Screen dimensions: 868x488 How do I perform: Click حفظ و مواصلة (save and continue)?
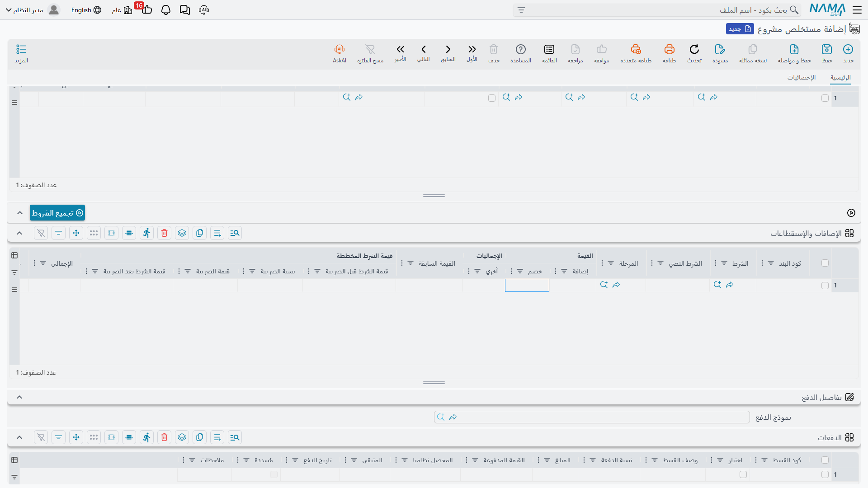pos(794,53)
